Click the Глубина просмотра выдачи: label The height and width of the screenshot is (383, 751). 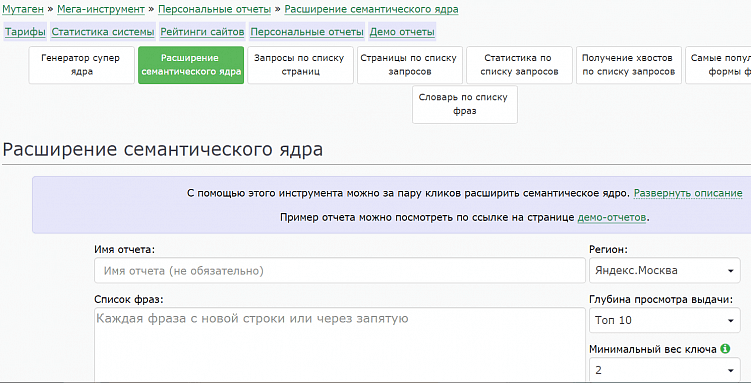[661, 299]
